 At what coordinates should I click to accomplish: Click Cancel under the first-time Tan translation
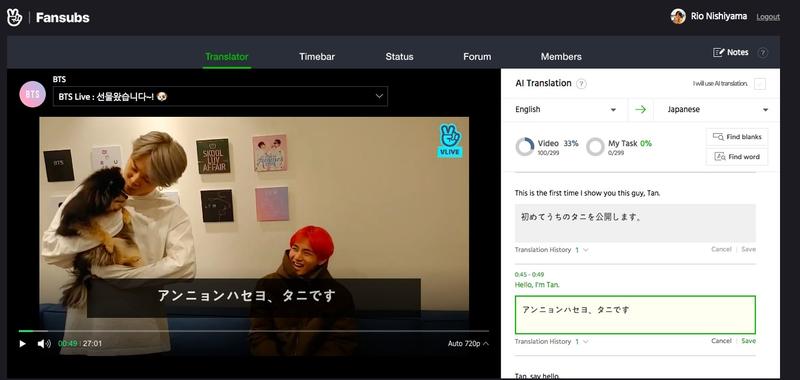point(721,249)
